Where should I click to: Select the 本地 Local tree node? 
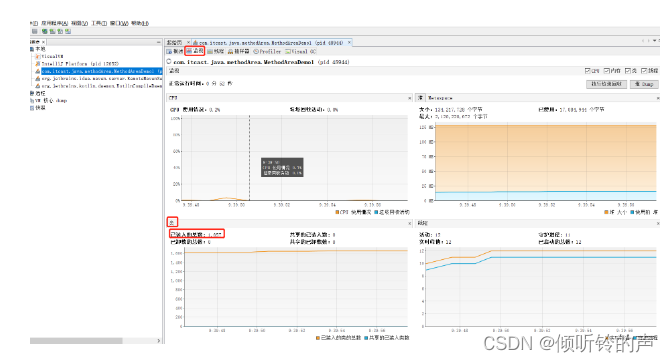point(40,49)
